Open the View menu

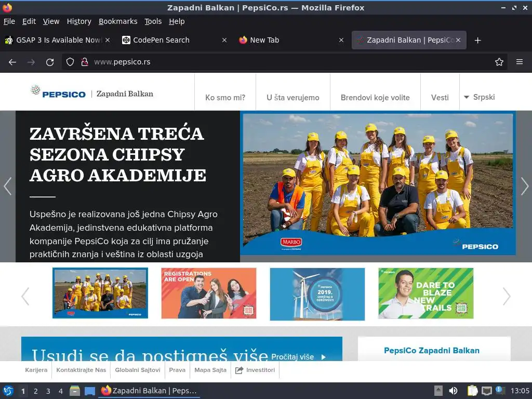51,21
